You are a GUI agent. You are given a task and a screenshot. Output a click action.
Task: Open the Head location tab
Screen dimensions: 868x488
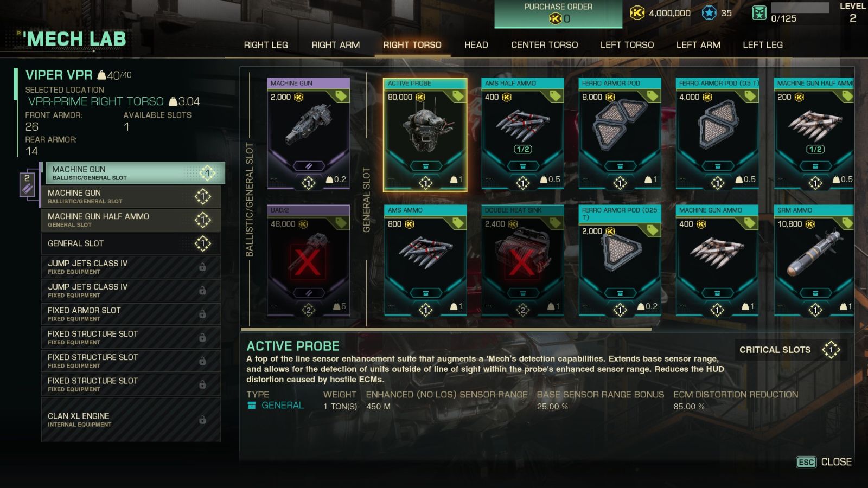(476, 45)
